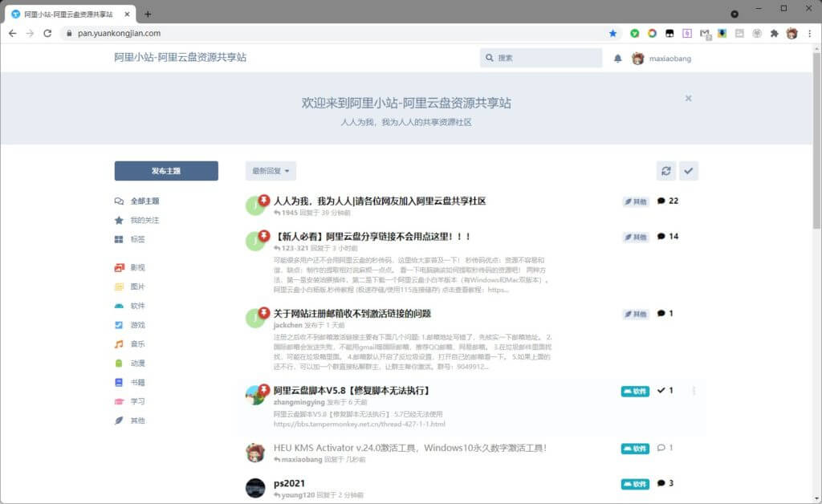Expand the 最新回复 sort dropdown

(x=271, y=171)
